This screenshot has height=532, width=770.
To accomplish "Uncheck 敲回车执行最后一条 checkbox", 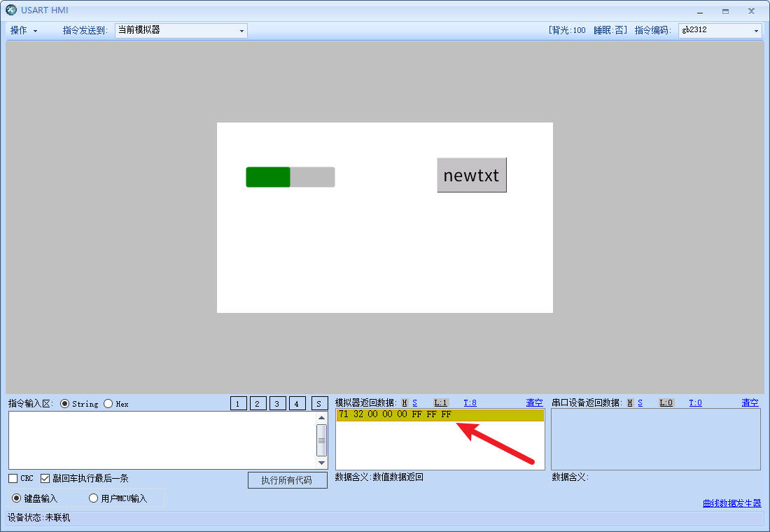I will click(45, 479).
